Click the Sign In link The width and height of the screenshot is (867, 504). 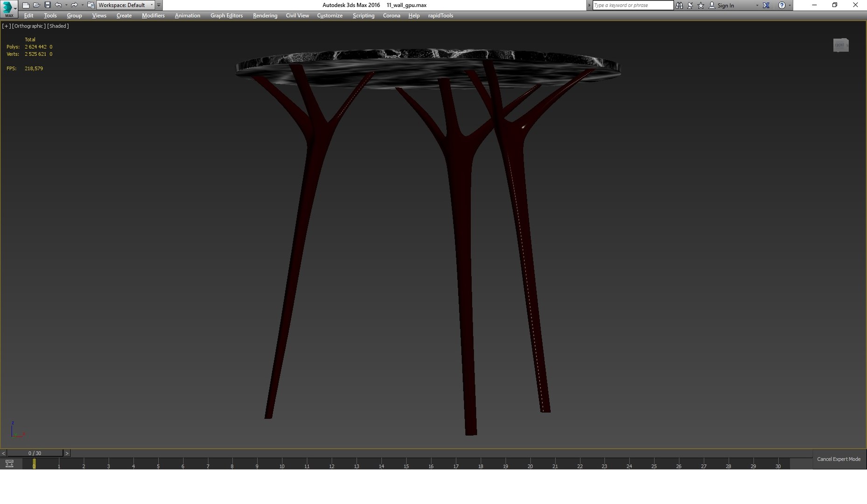click(x=726, y=5)
